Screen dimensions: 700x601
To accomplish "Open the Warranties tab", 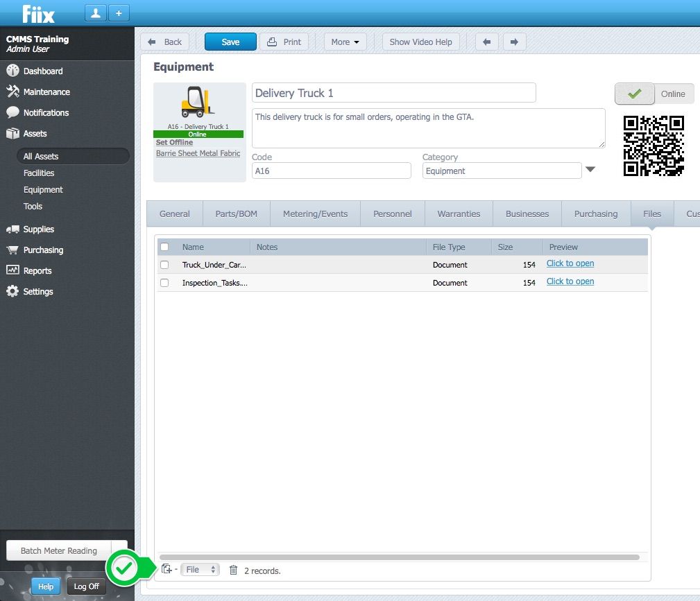I will (459, 214).
